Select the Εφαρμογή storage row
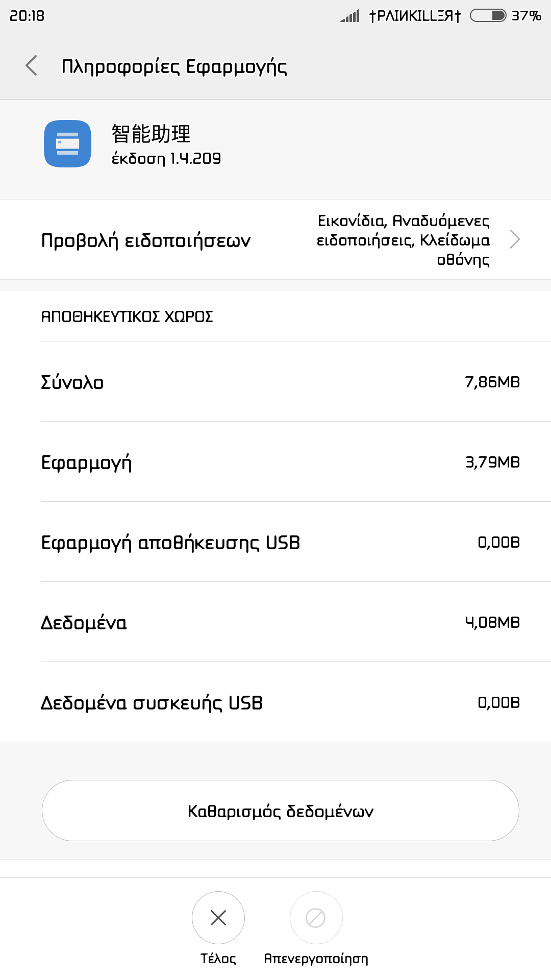This screenshot has width=551, height=980. click(x=275, y=462)
